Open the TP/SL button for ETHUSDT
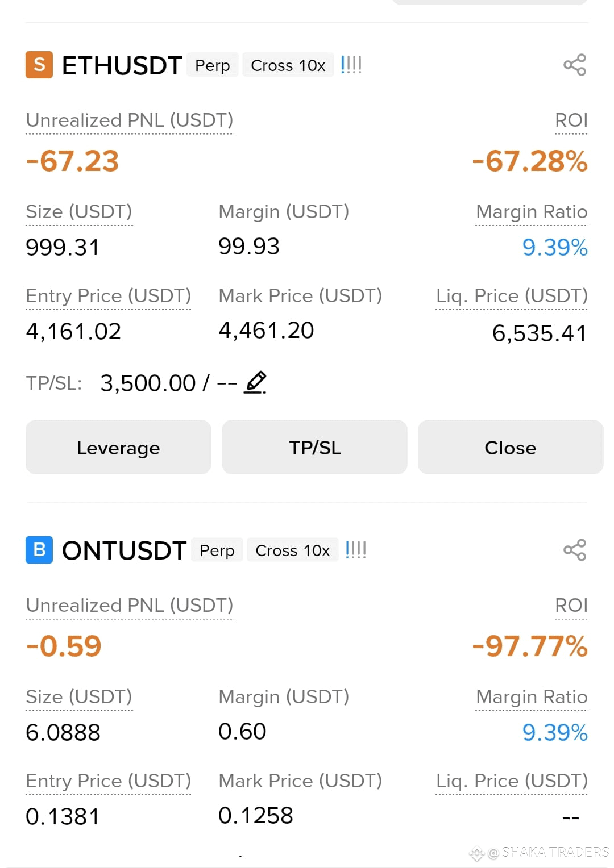Screen dimensions: 614x868 pyautogui.click(x=314, y=447)
